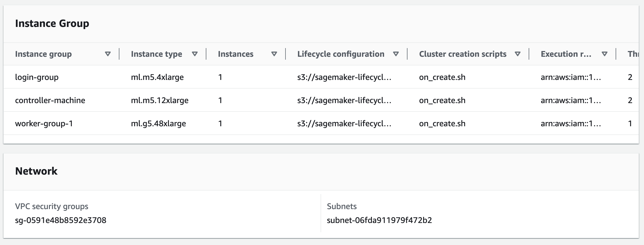Click the ml.g5.48xlarge instance type cell
Viewport: 644px width, 245px height.
point(158,123)
